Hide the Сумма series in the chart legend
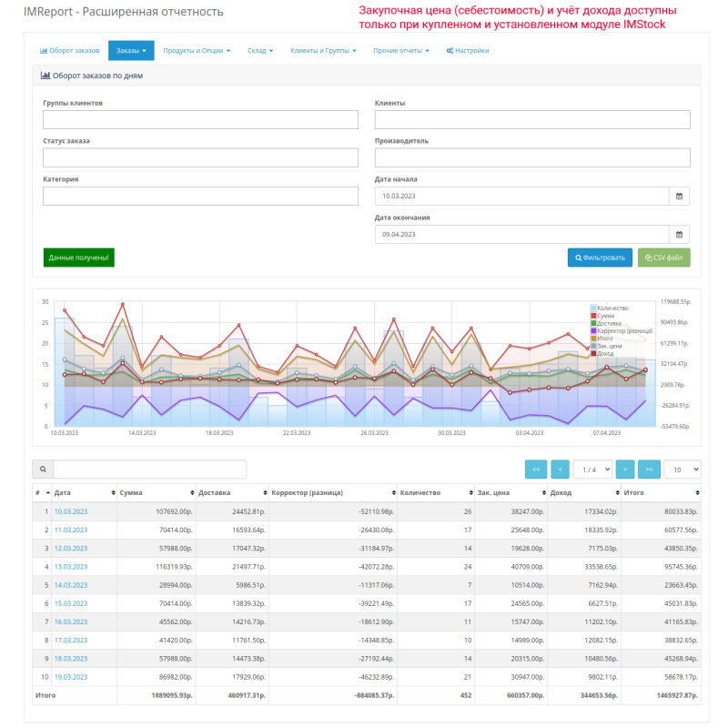This screenshot has width=728, height=728. (x=606, y=316)
